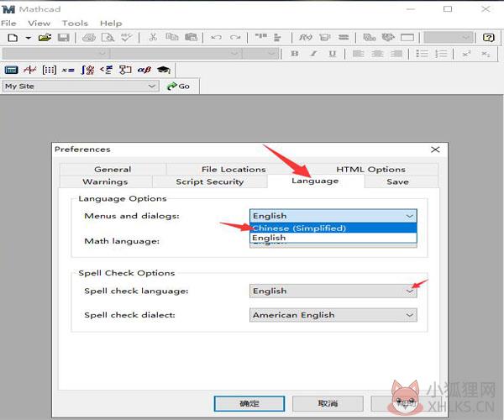Image resolution: width=504 pixels, height=420 pixels.
Task: Expand the My Site dropdown
Action: 151,87
